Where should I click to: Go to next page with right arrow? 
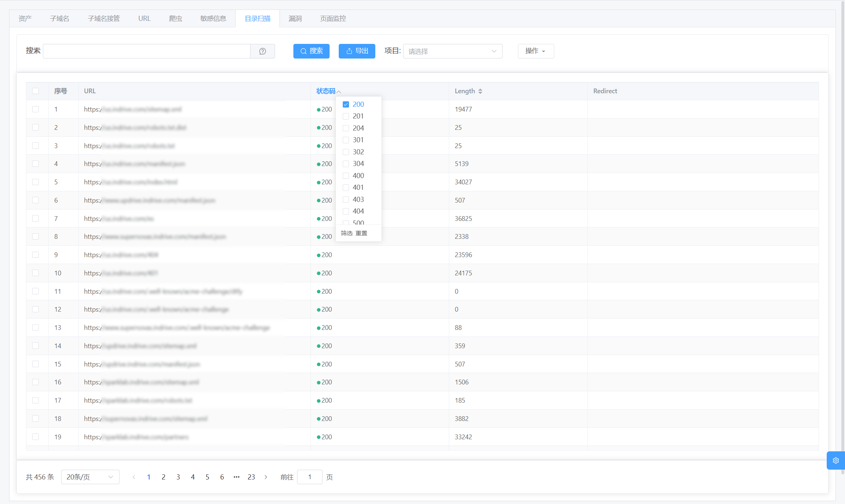pos(266,477)
